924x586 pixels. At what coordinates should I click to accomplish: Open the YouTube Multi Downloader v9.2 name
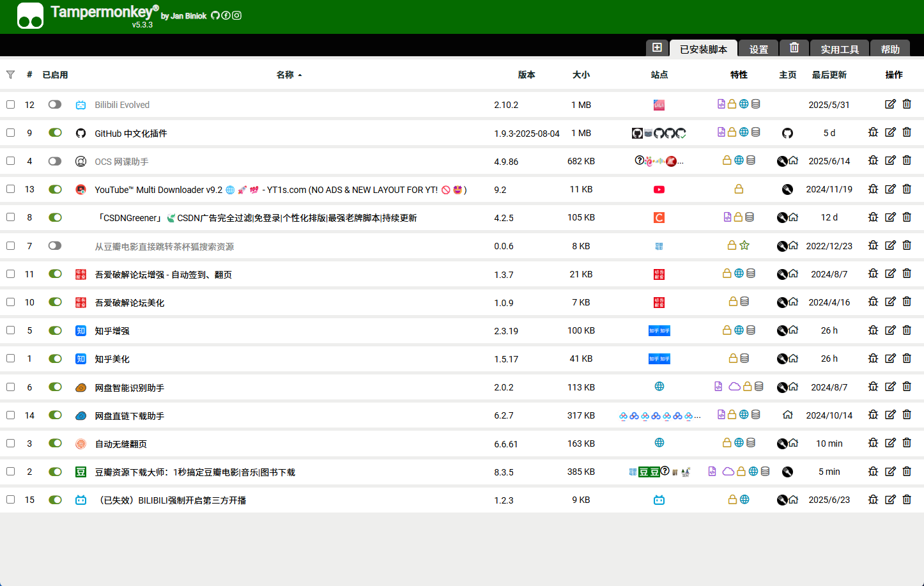pos(281,190)
